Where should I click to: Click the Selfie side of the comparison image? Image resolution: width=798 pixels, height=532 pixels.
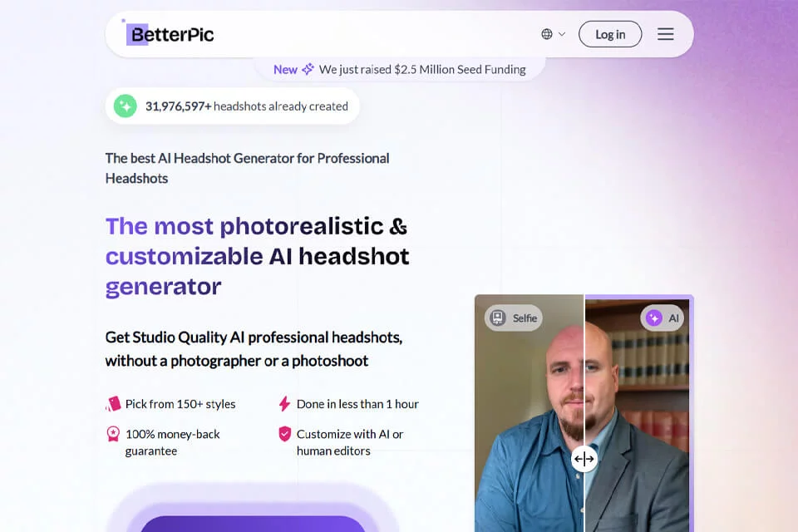[530, 413]
